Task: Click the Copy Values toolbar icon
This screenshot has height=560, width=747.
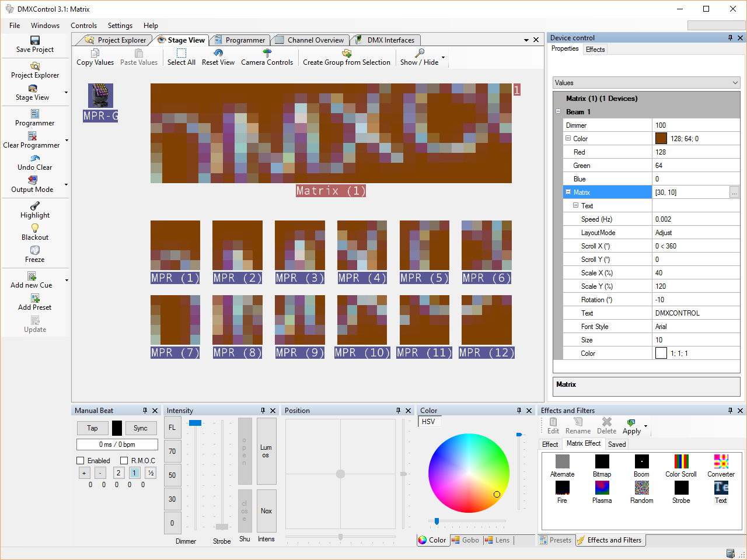Action: [x=95, y=53]
